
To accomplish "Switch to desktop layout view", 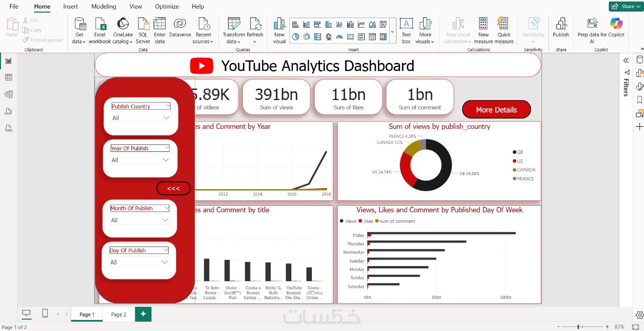I will (x=26, y=313).
